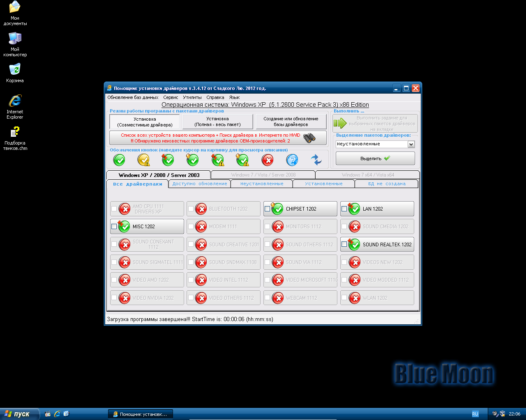
Task: Click the Помощник установк... taskbar button
Action: (140, 414)
